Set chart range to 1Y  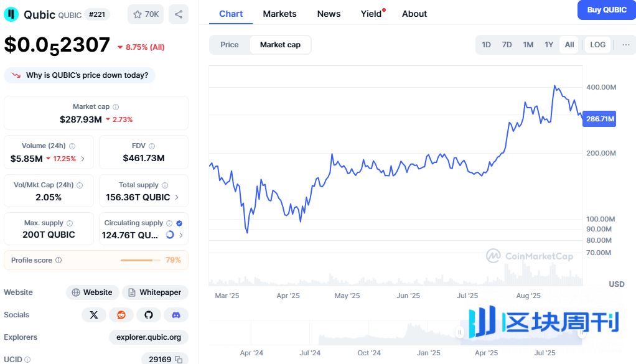(x=549, y=45)
